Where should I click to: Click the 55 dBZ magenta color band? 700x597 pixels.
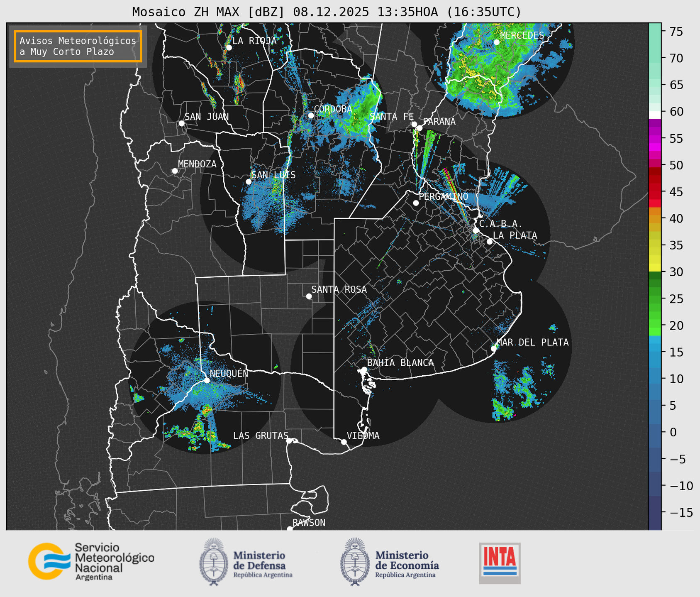pyautogui.click(x=655, y=139)
